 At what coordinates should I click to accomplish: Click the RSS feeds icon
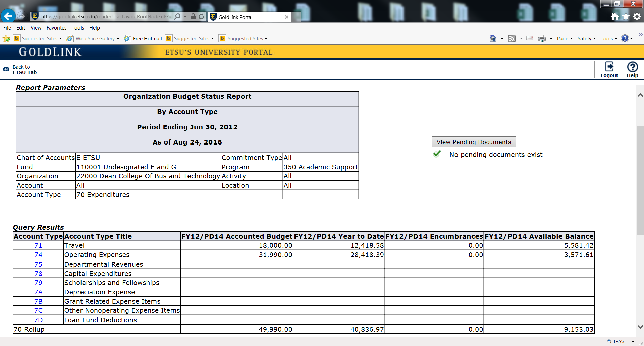tap(512, 38)
